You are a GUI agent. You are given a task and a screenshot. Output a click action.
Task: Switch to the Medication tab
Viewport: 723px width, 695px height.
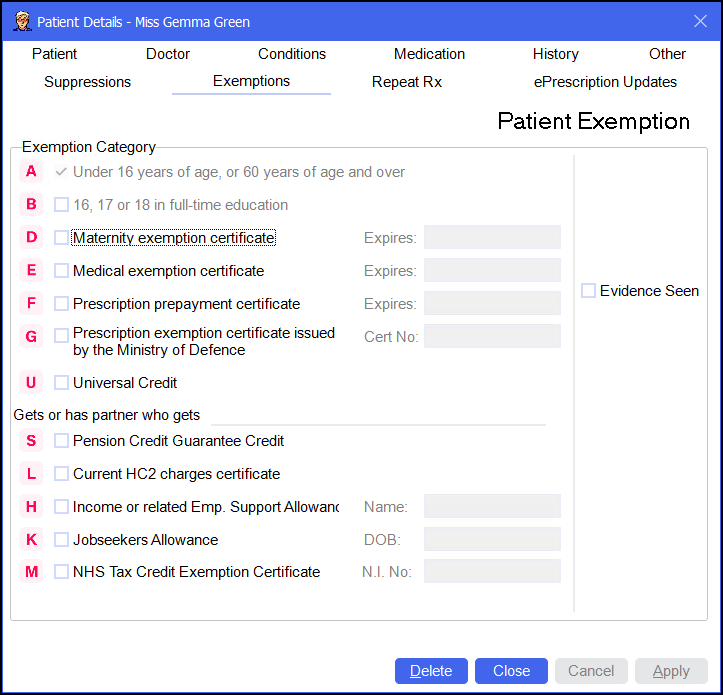429,54
